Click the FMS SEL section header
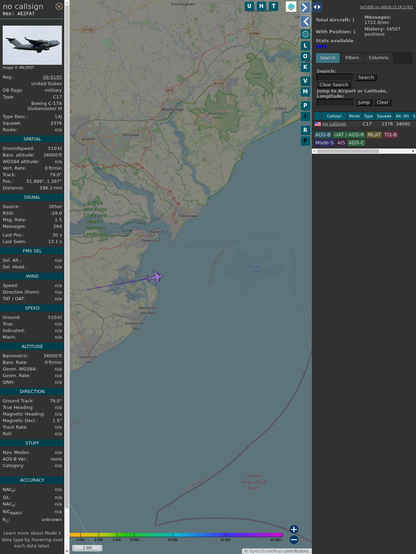This screenshot has width=416, height=554. tap(32, 251)
